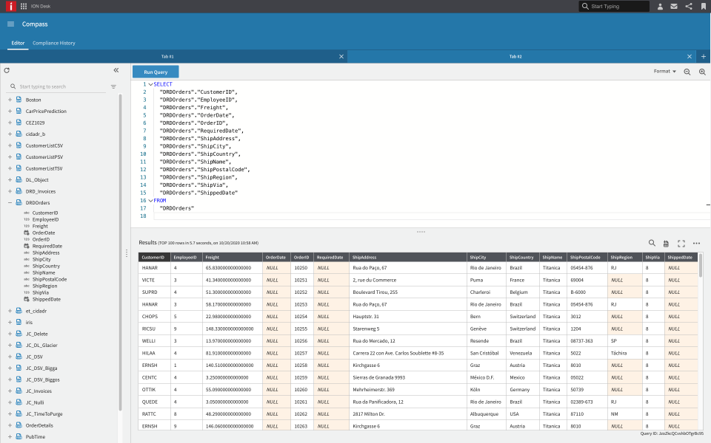This screenshot has width=711, height=443.
Task: Switch to the Compliance History tab
Action: (54, 43)
